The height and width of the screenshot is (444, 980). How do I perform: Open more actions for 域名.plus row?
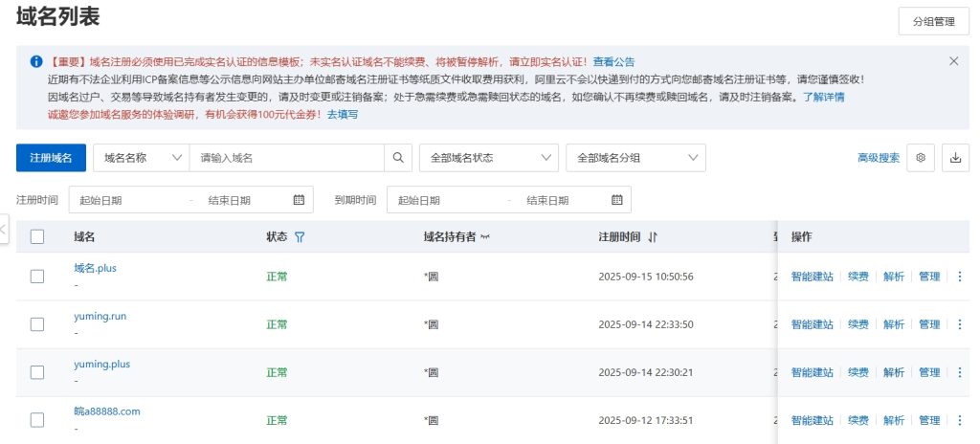pyautogui.click(x=960, y=277)
